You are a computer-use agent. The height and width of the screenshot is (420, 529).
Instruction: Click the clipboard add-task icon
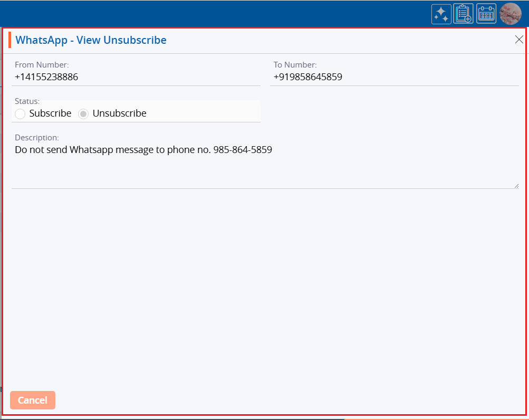pos(464,14)
